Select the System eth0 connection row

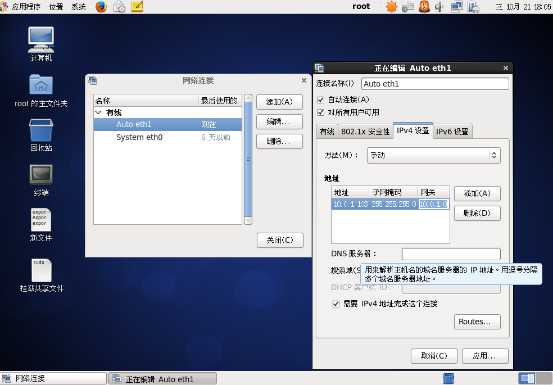[x=168, y=137]
